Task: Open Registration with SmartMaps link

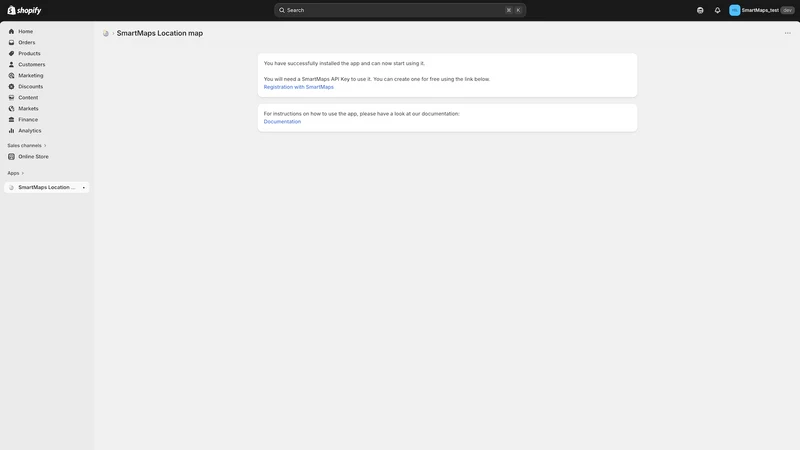Action: [298, 87]
